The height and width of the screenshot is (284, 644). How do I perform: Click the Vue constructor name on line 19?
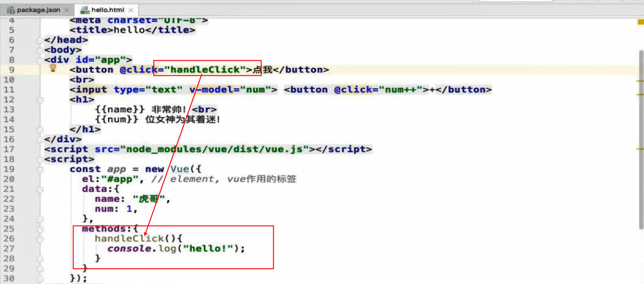(179, 169)
